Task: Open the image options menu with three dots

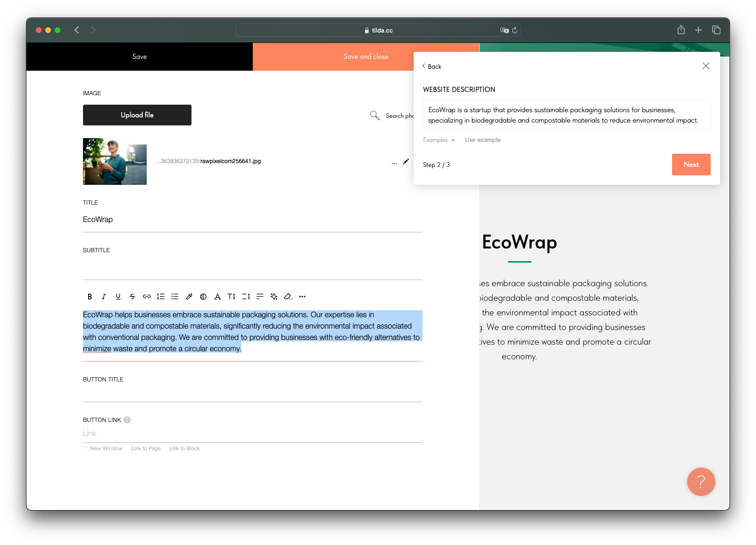Action: point(394,163)
